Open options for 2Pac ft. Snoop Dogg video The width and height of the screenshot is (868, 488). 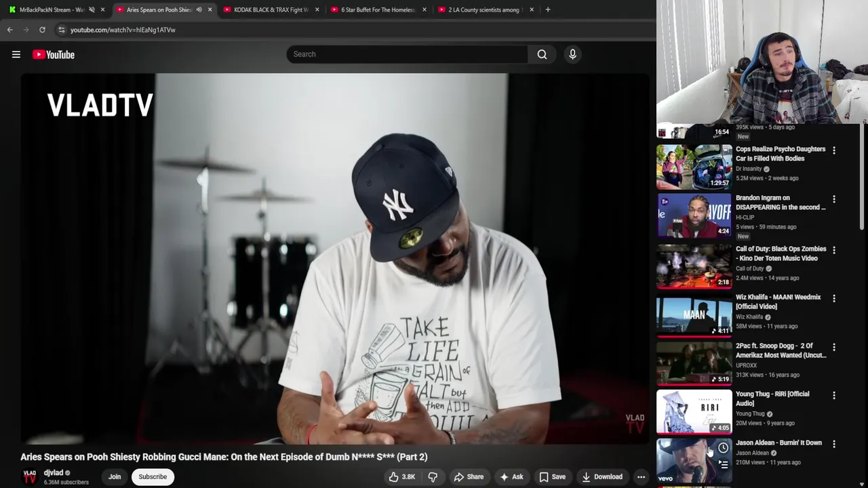click(x=834, y=347)
